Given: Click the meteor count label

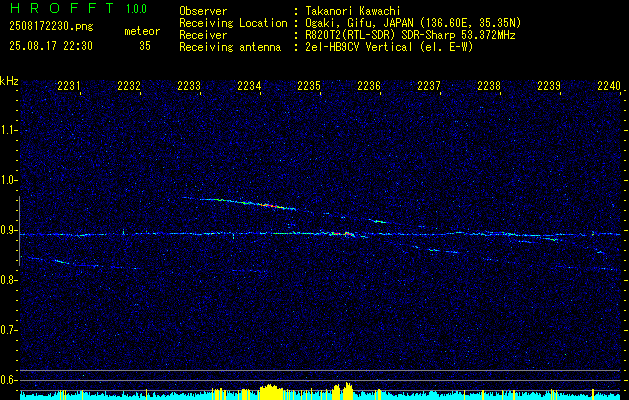Looking at the screenshot, I should [142, 31].
